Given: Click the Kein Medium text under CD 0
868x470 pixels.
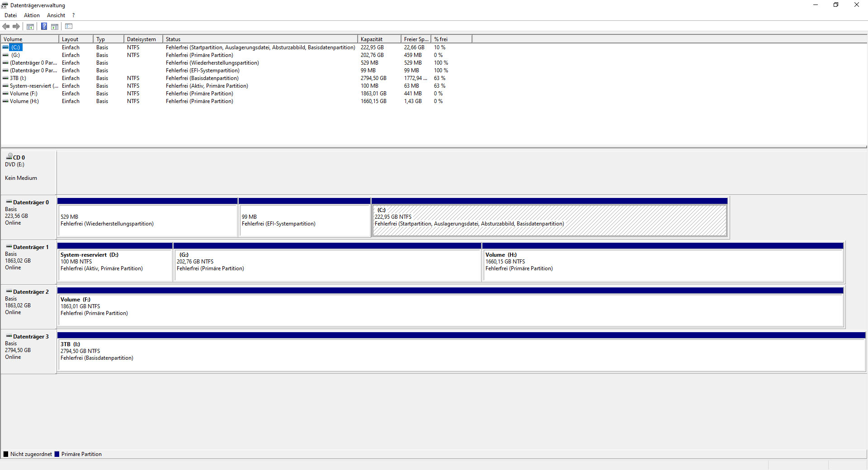Looking at the screenshot, I should [21, 178].
